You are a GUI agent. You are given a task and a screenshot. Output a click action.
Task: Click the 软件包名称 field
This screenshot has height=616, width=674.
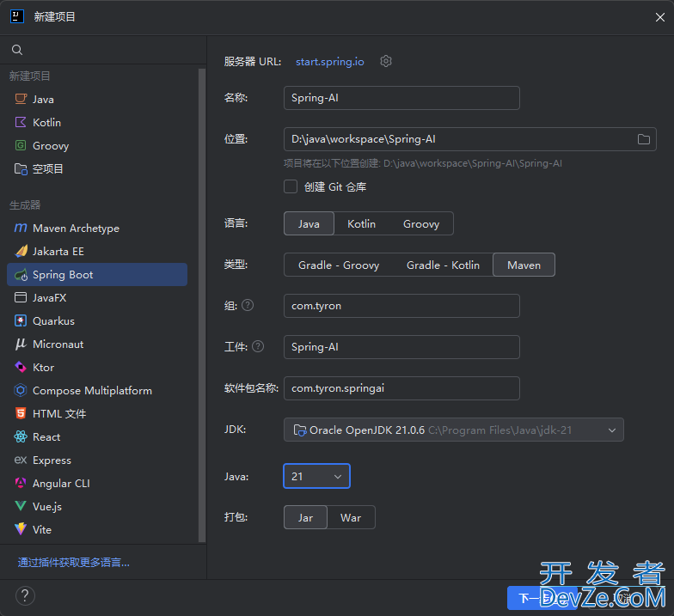pyautogui.click(x=401, y=388)
